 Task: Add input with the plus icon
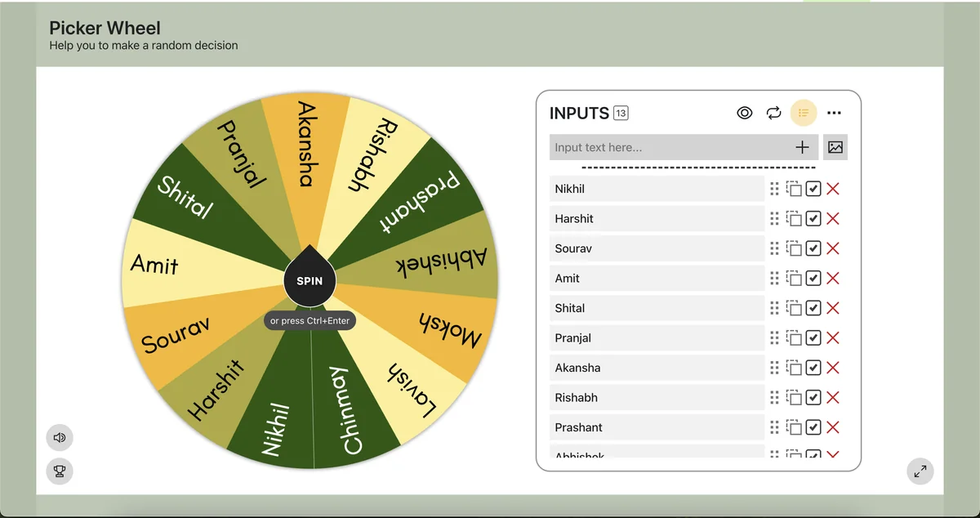[x=802, y=147]
